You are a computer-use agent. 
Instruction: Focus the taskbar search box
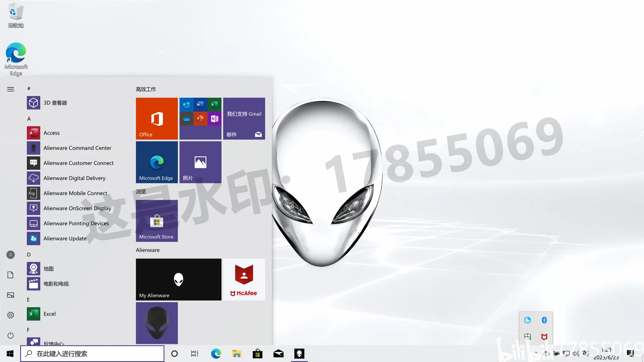click(92, 354)
